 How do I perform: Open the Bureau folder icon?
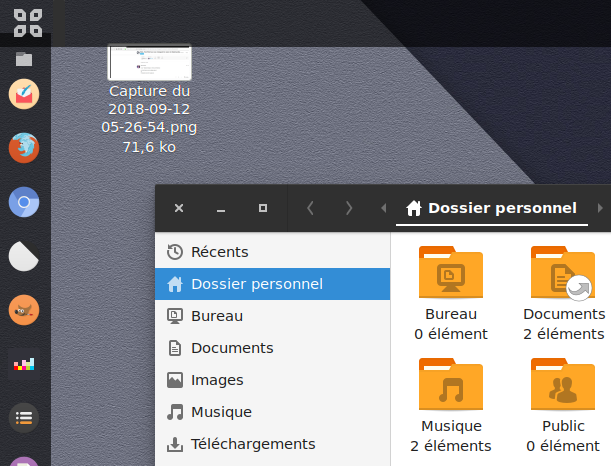tap(450, 275)
